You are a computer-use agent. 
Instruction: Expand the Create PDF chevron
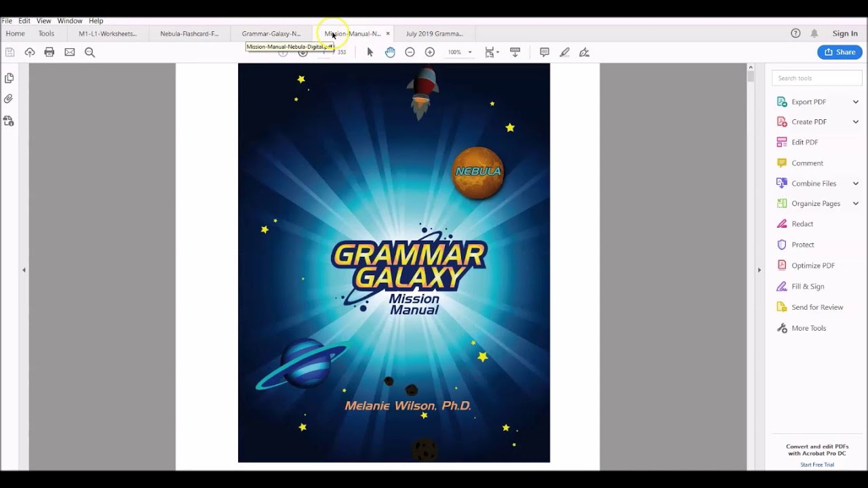[x=856, y=122]
